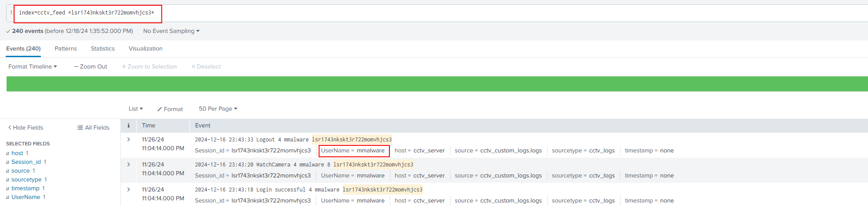Click timestamp value none in WatchCamera event
The height and width of the screenshot is (206, 868).
click(667, 176)
